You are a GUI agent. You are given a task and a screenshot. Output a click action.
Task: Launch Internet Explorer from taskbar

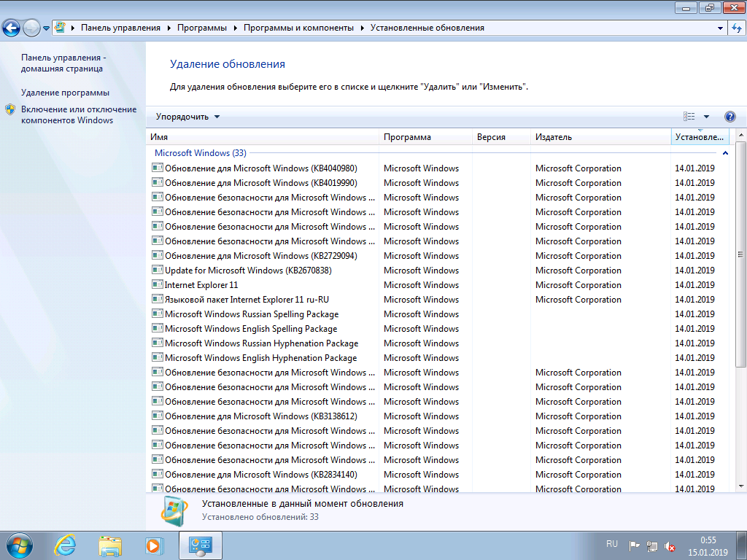pyautogui.click(x=65, y=545)
